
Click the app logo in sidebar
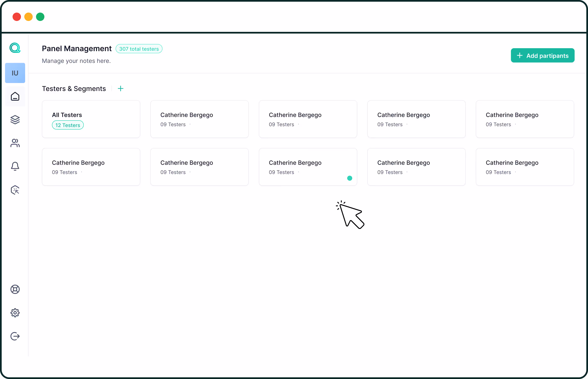pyautogui.click(x=15, y=48)
